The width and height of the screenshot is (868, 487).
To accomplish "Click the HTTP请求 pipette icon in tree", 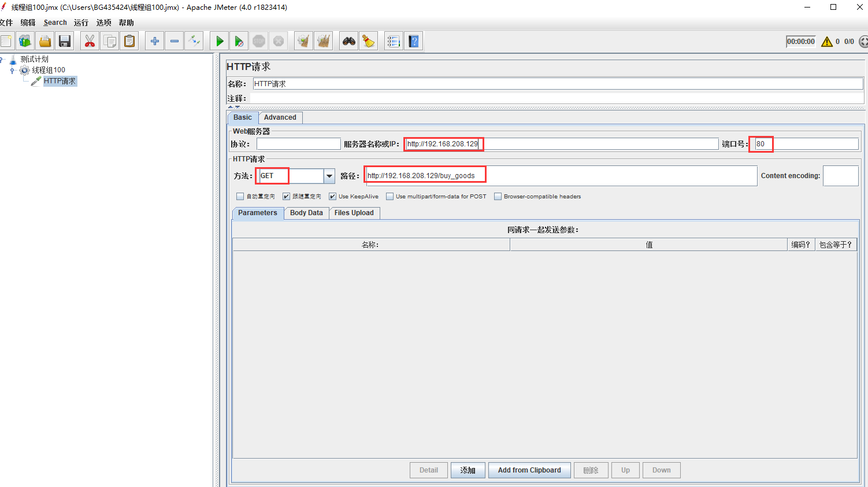I will pos(36,81).
